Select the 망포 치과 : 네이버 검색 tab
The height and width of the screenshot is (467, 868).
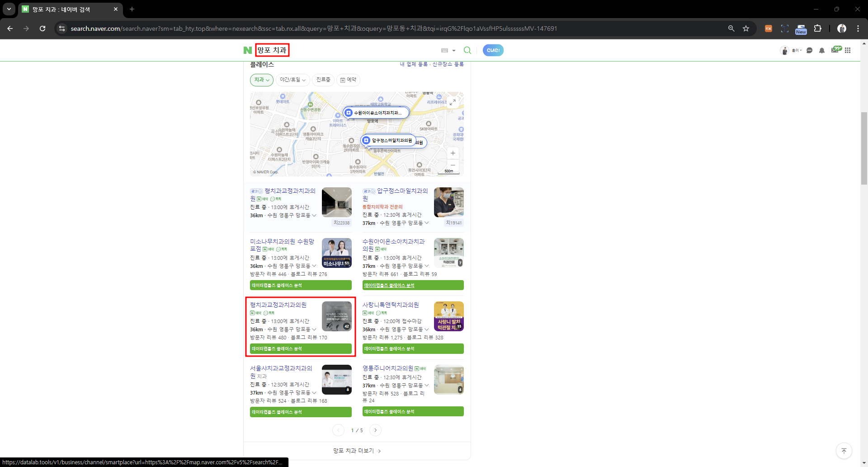tap(71, 9)
